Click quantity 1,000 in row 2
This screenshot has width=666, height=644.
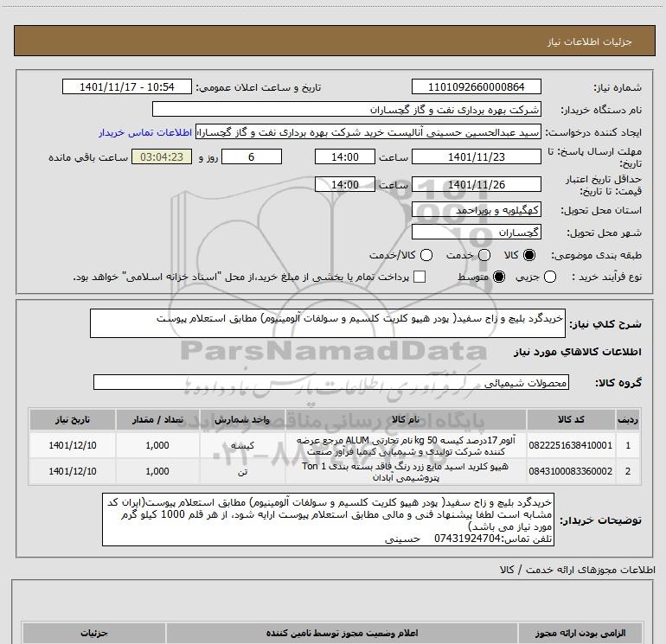coord(157,471)
